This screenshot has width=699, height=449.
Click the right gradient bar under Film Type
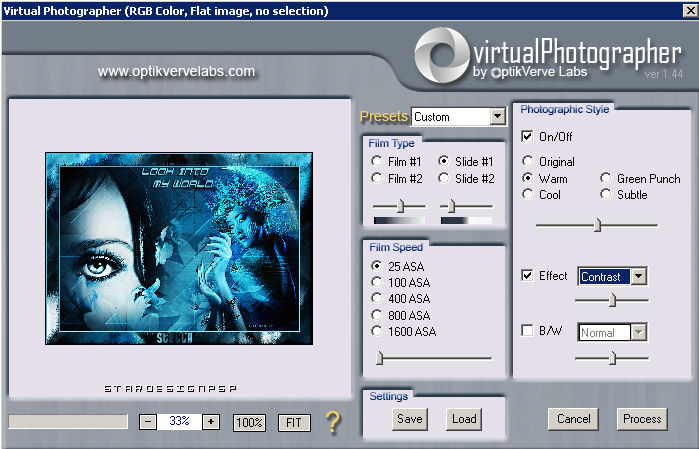coord(466,220)
